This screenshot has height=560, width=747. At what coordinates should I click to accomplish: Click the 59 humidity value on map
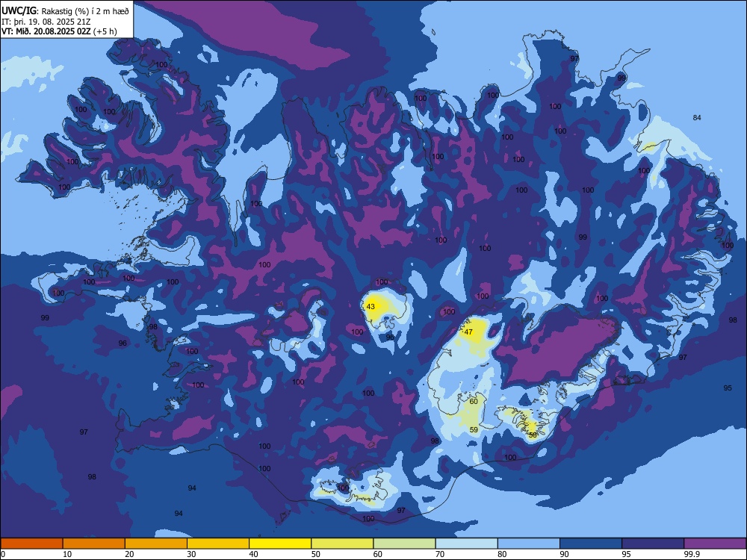[x=474, y=429]
